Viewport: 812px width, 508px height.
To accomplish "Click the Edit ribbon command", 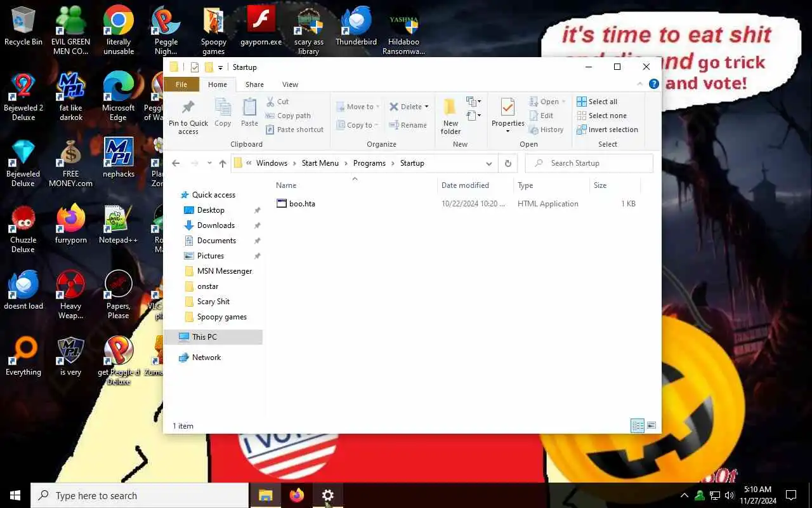I will pyautogui.click(x=541, y=116).
